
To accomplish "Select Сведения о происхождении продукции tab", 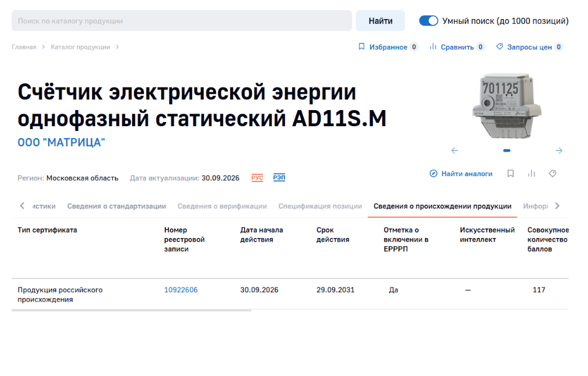I will (x=442, y=206).
